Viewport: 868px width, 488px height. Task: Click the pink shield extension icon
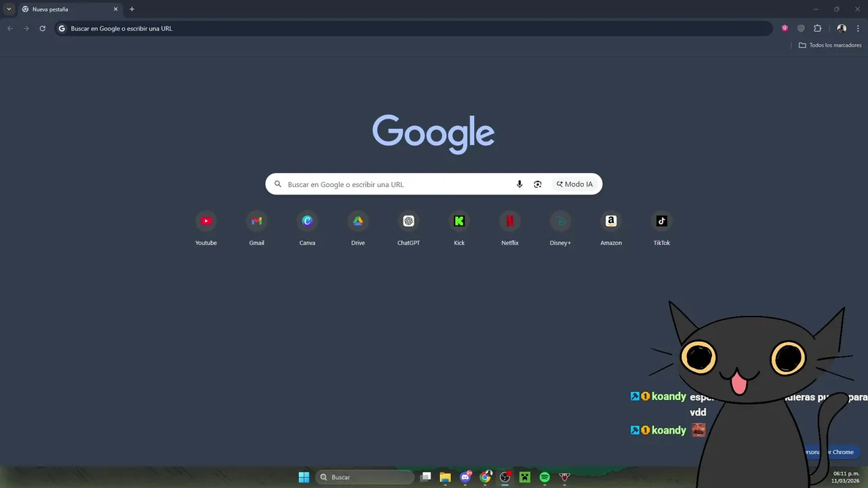[x=785, y=28]
